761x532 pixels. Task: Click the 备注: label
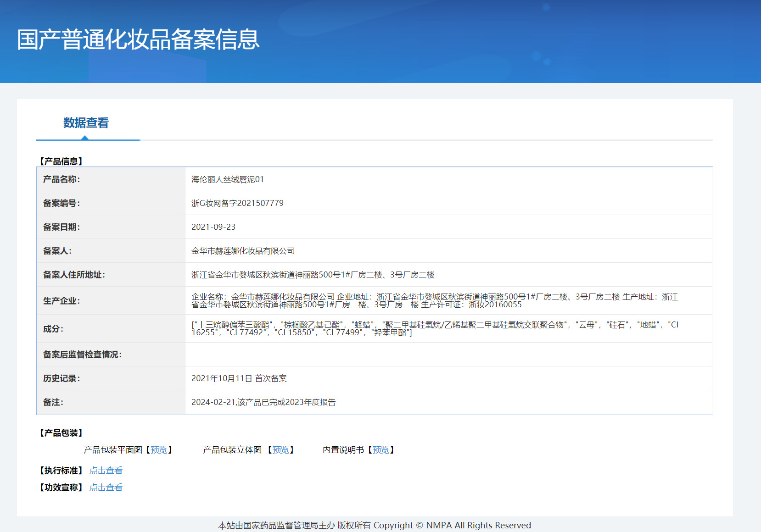click(x=53, y=402)
